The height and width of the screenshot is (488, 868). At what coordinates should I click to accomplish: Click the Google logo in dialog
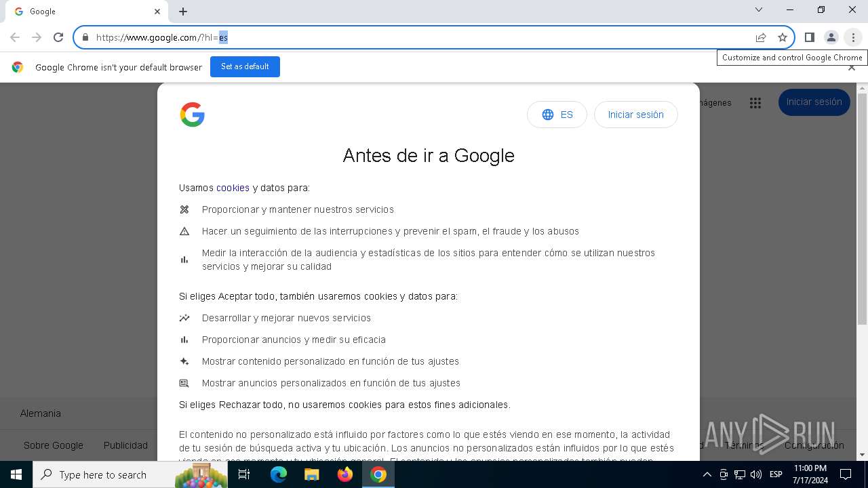(192, 115)
